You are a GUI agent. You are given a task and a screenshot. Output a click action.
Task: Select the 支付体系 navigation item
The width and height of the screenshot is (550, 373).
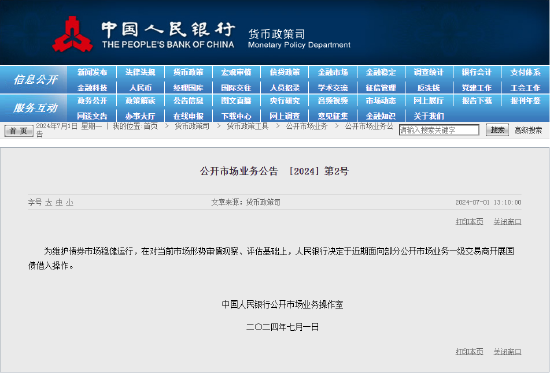coord(525,72)
